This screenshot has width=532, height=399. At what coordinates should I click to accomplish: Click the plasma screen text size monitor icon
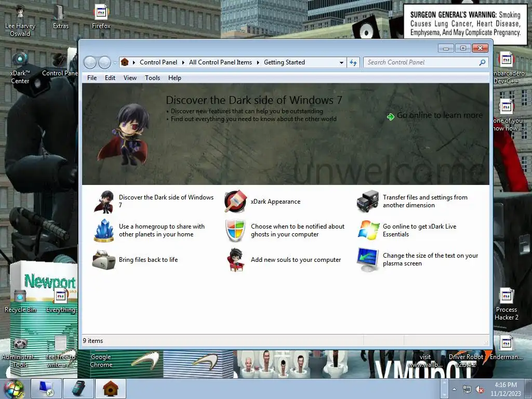click(368, 260)
